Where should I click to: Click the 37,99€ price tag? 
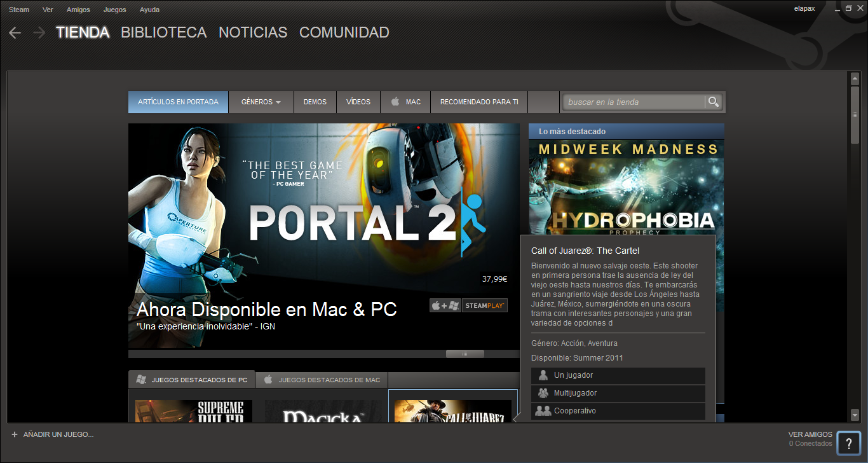[x=494, y=279]
